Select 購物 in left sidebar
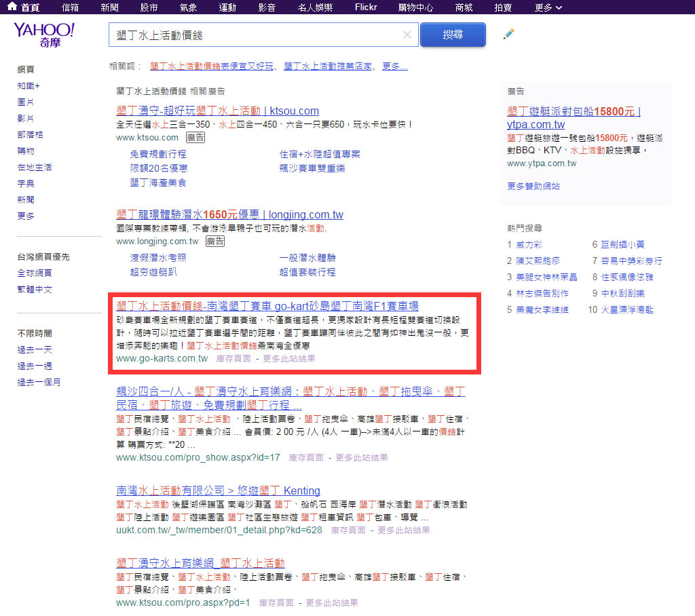This screenshot has width=695, height=616. [25, 151]
